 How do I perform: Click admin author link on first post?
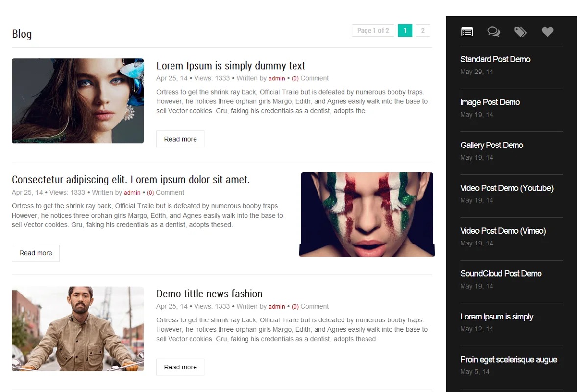coord(277,78)
